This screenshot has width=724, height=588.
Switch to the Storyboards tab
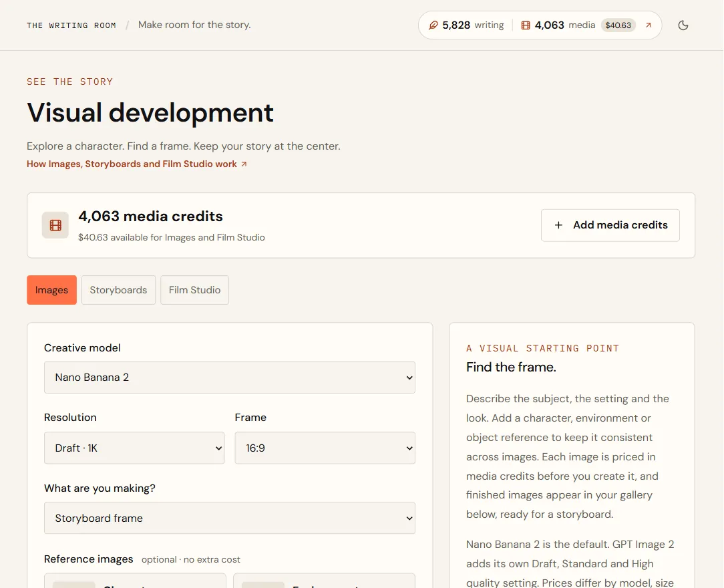tap(118, 290)
